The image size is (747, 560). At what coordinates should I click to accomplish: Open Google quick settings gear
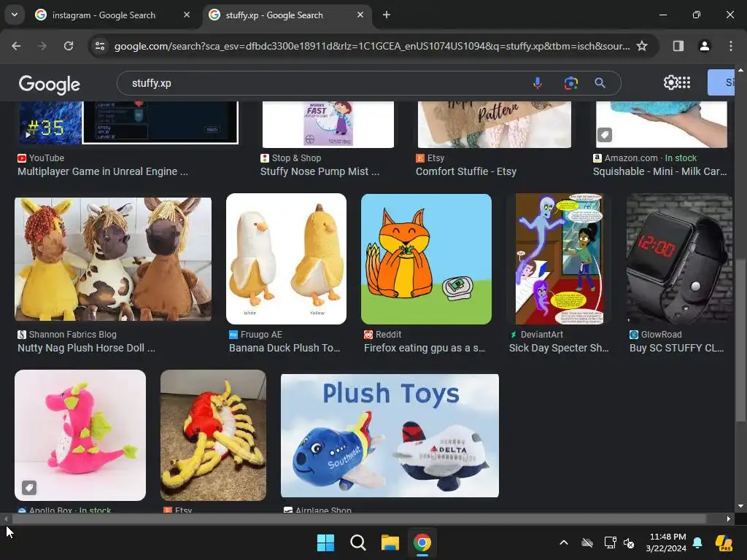(x=670, y=82)
